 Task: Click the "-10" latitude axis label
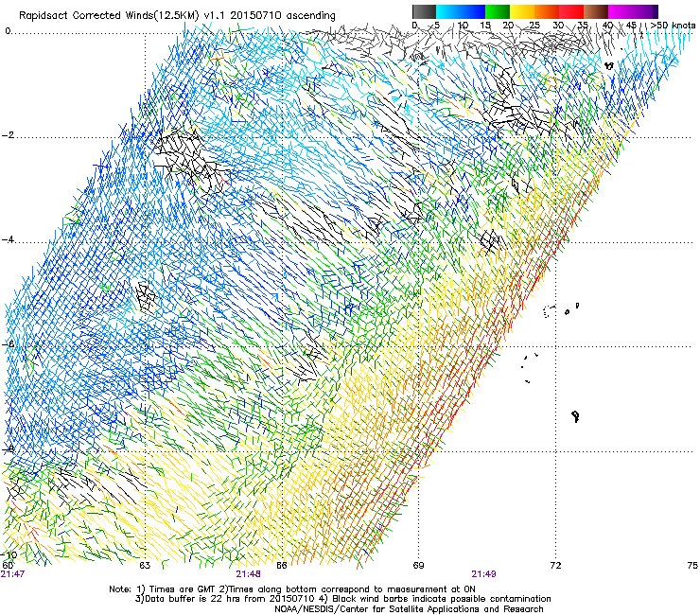(9, 555)
